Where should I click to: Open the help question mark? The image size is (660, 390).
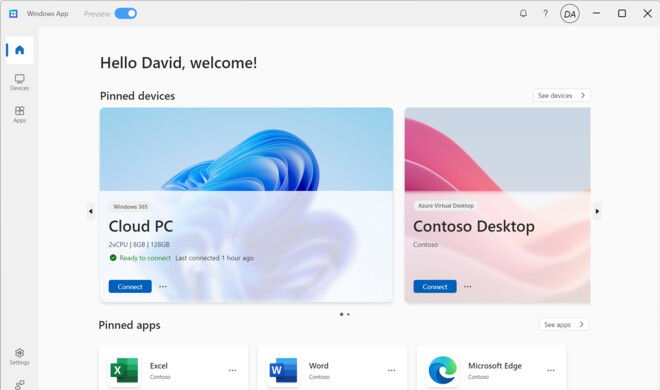point(546,13)
